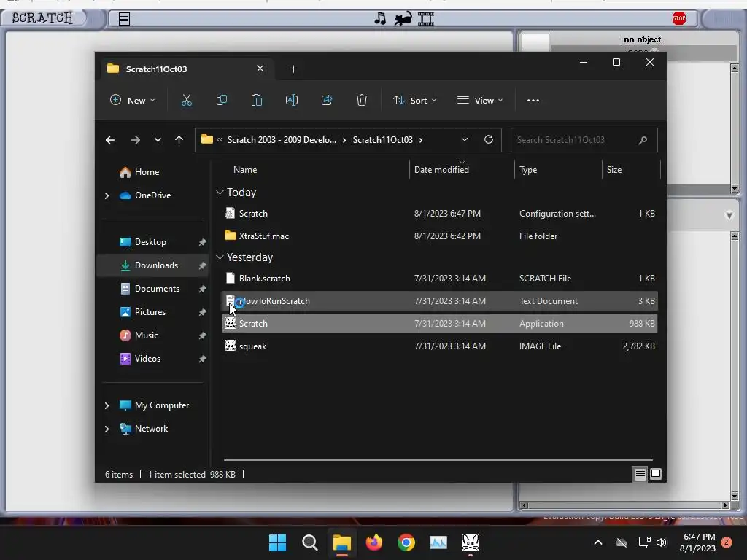The width and height of the screenshot is (747, 560).
Task: Click the Back arrow in Explorer
Action: point(110,140)
